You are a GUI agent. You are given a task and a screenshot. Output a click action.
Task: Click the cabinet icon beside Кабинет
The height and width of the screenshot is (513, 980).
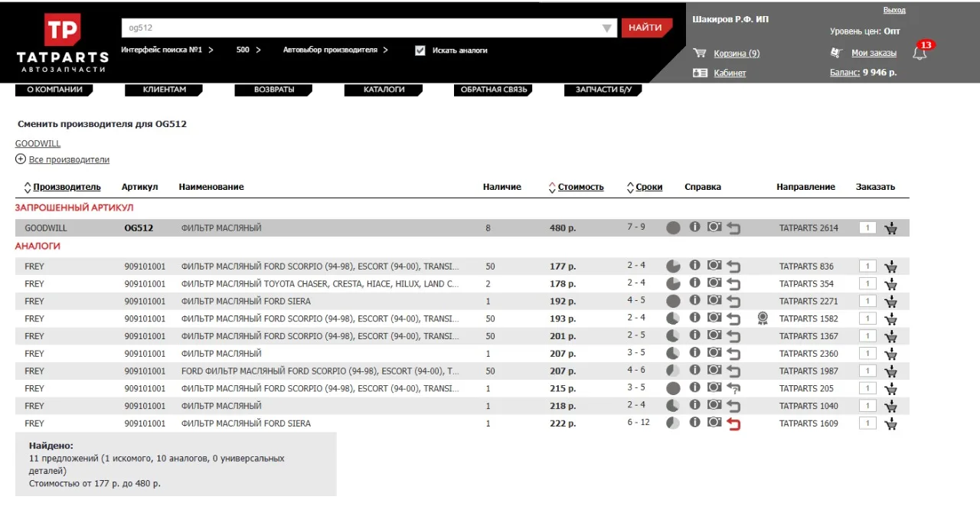click(x=699, y=73)
